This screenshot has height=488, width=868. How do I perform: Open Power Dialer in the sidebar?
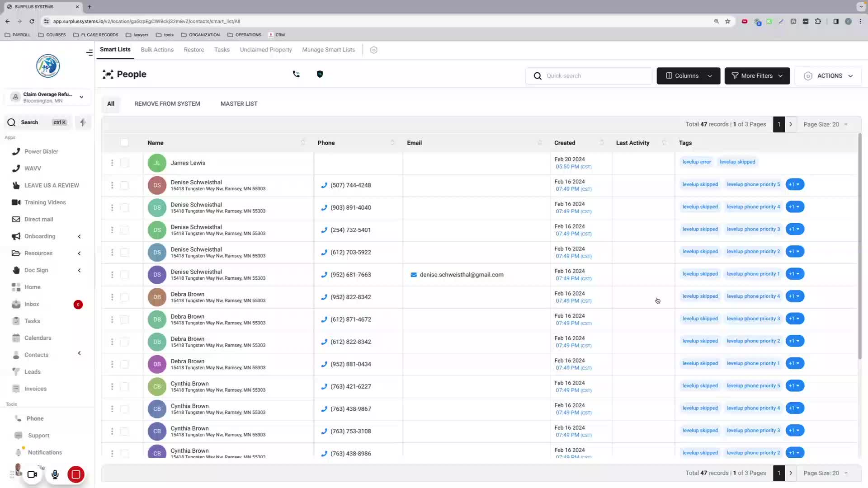41,151
